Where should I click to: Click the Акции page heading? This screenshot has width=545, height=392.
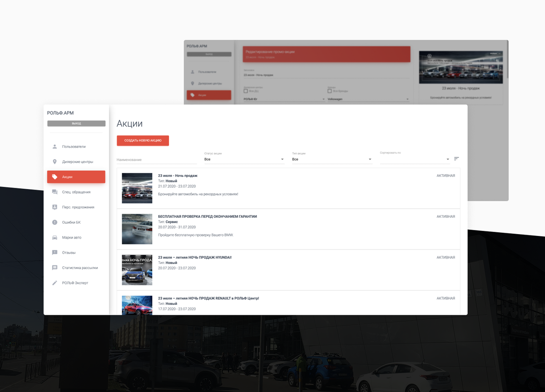pyautogui.click(x=129, y=123)
